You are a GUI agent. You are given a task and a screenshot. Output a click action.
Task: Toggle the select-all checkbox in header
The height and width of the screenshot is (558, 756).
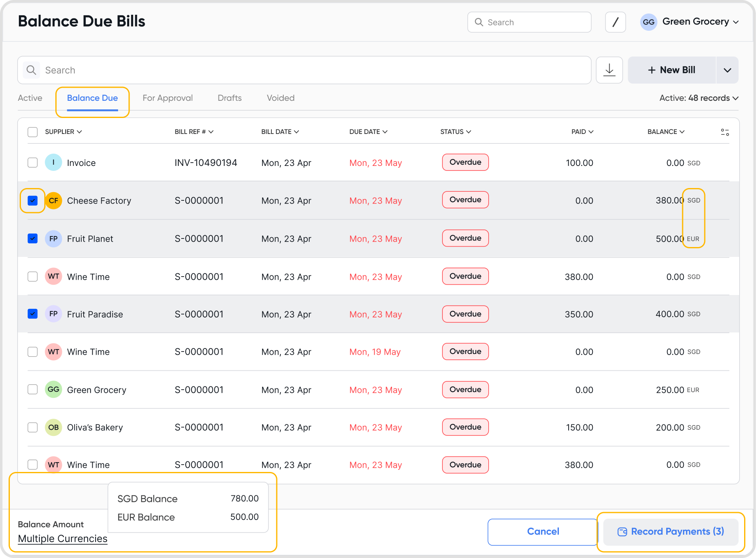(x=33, y=132)
